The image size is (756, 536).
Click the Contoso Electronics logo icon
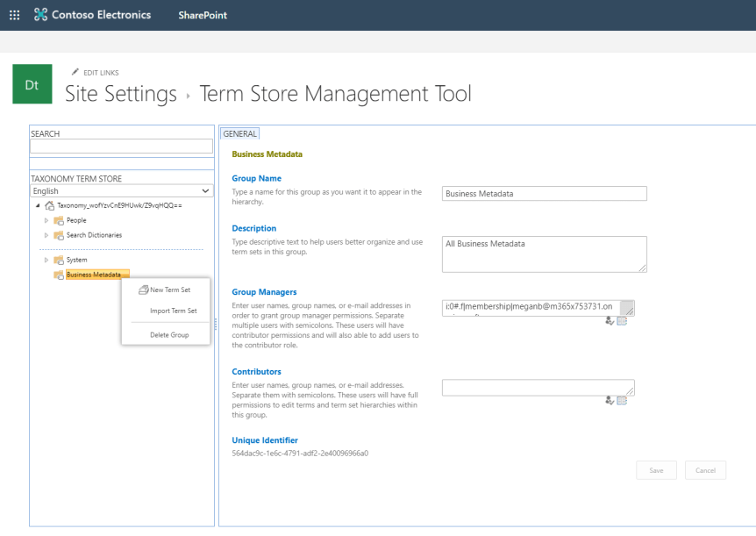(40, 15)
